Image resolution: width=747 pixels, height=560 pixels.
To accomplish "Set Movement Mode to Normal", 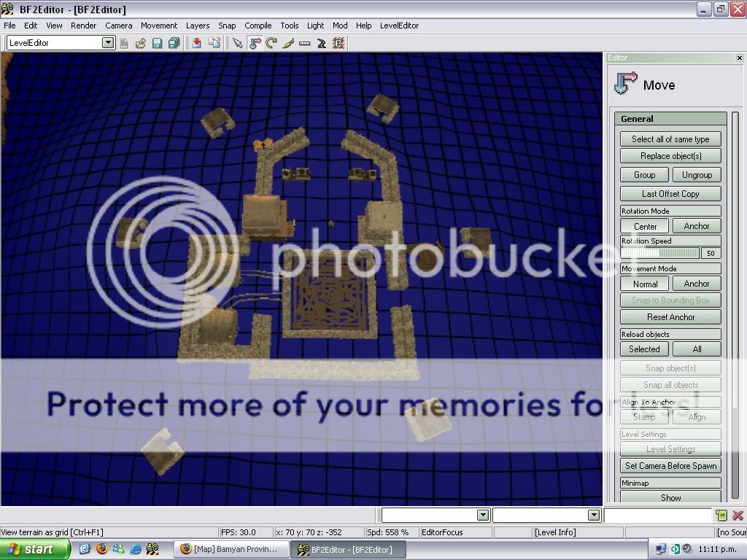I will [645, 284].
